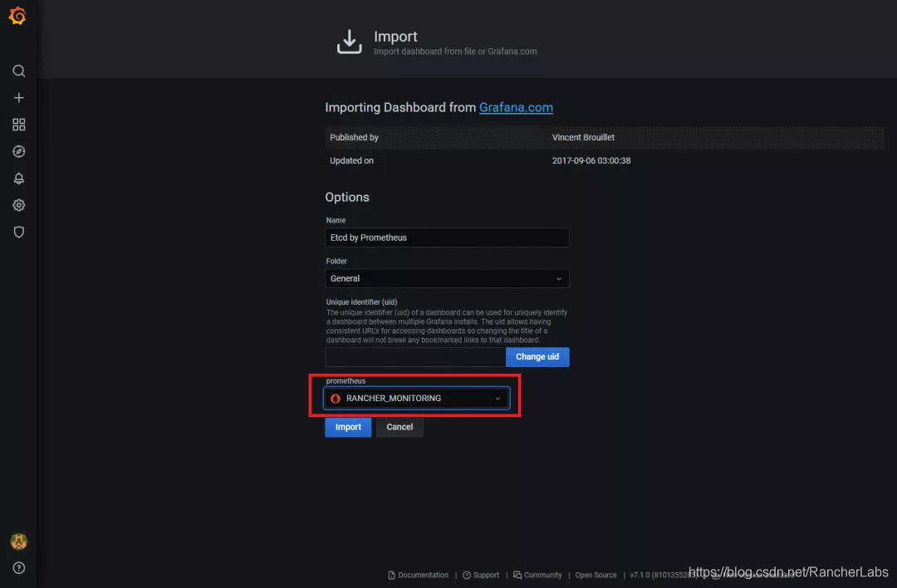Open Grafana home via logo
897x588 pixels.
click(17, 16)
